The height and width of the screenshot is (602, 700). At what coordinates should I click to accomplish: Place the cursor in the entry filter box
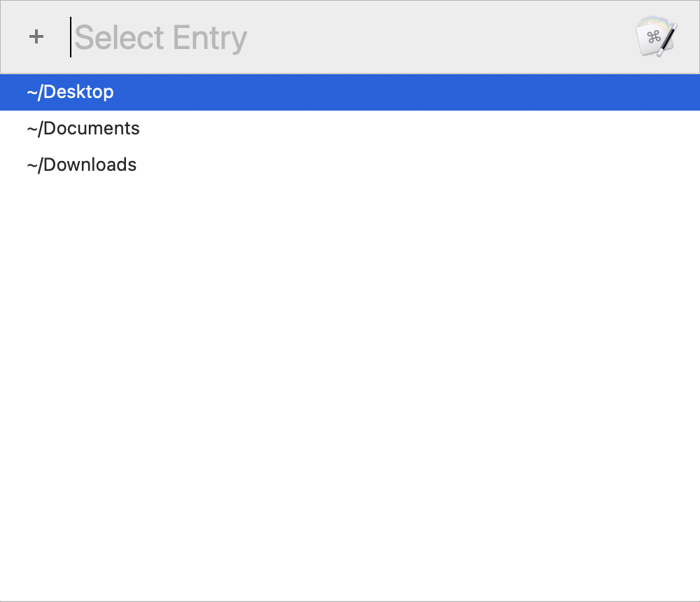[348, 37]
